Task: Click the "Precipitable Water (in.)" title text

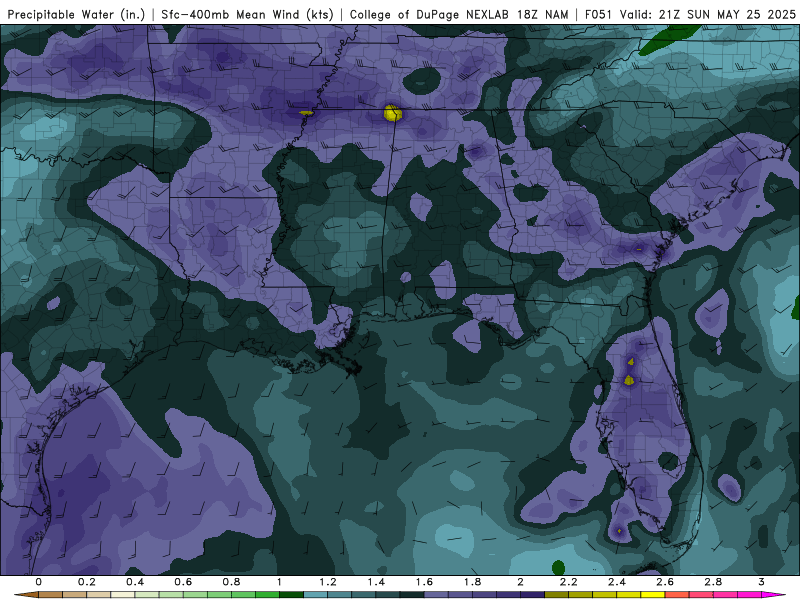Action: pyautogui.click(x=76, y=15)
